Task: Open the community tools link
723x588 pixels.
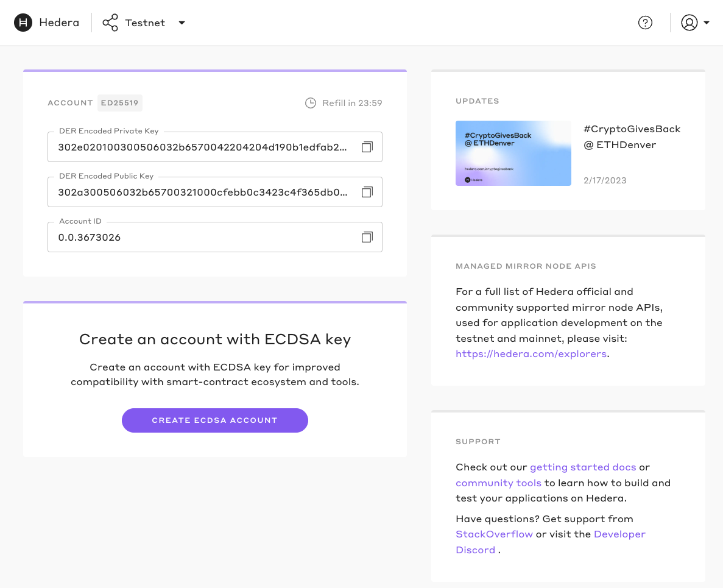Action: coord(498,483)
